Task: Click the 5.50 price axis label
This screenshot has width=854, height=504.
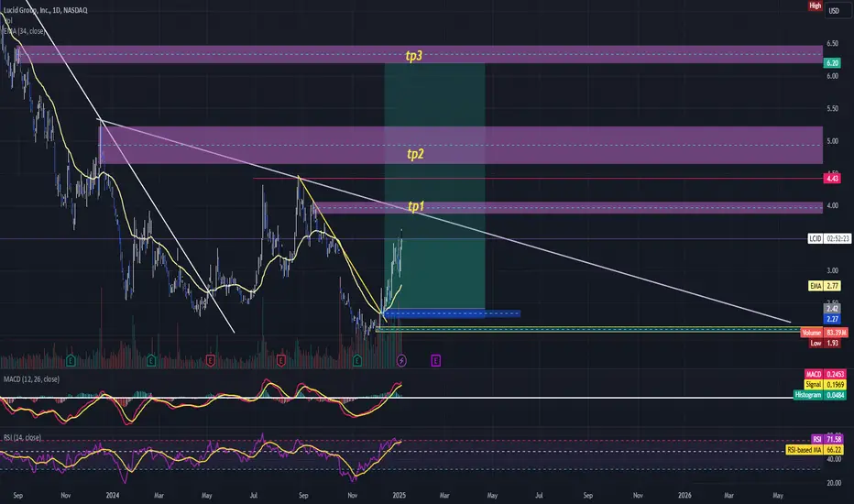Action: pyautogui.click(x=832, y=108)
